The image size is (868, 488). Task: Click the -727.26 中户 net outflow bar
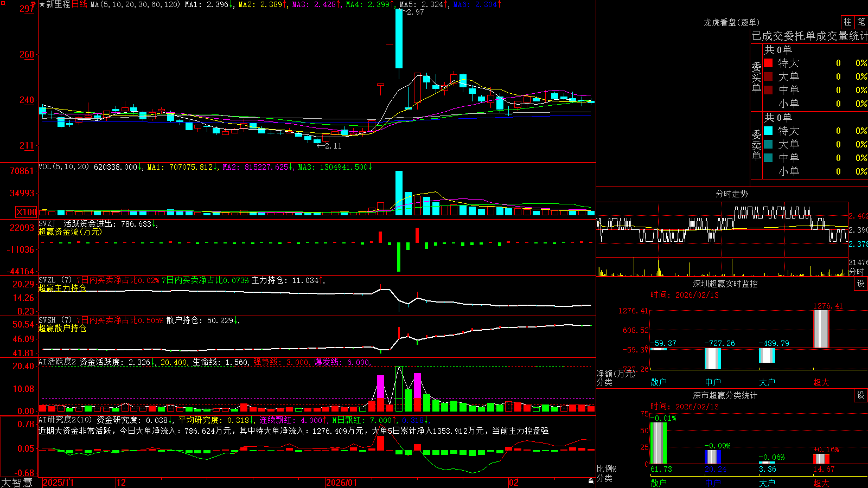point(713,358)
